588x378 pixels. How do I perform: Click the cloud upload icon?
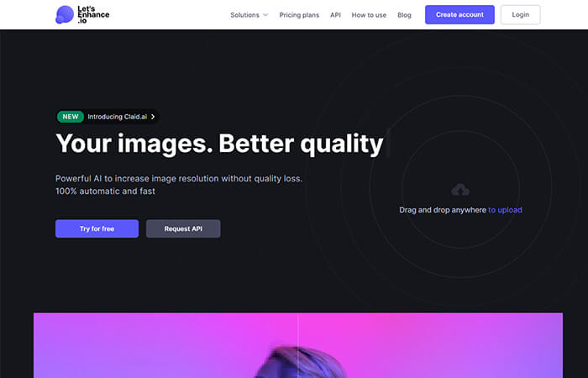click(460, 190)
